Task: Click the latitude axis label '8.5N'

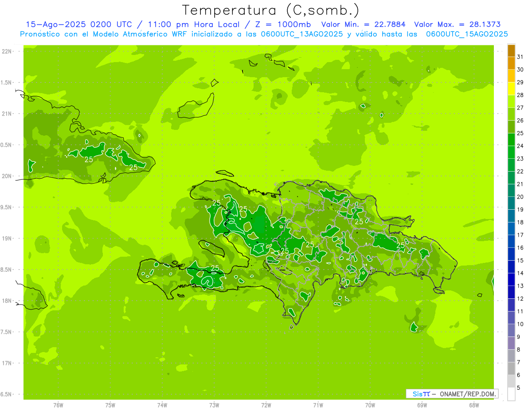Action: click(x=7, y=270)
